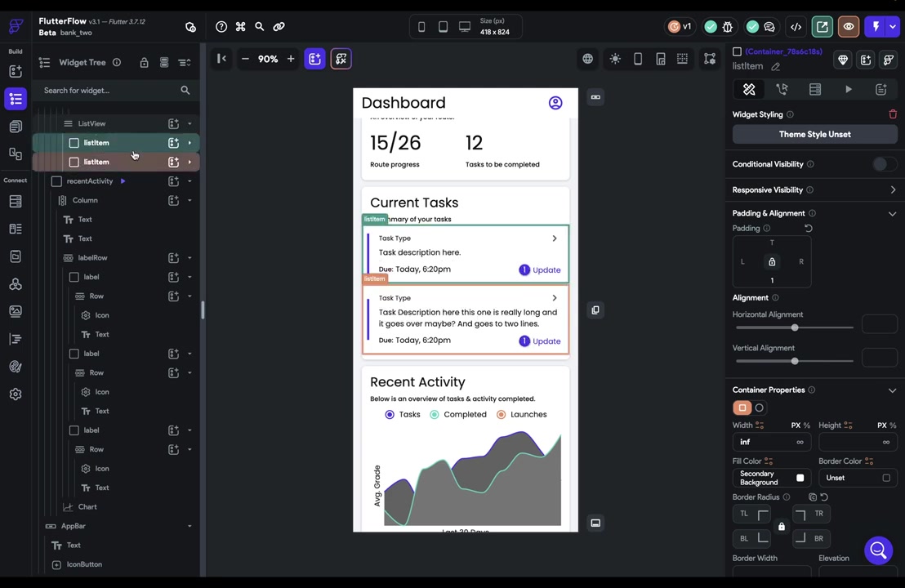Viewport: 905px width, 588px height.
Task: Open the Backend Query table tab
Action: click(x=815, y=90)
